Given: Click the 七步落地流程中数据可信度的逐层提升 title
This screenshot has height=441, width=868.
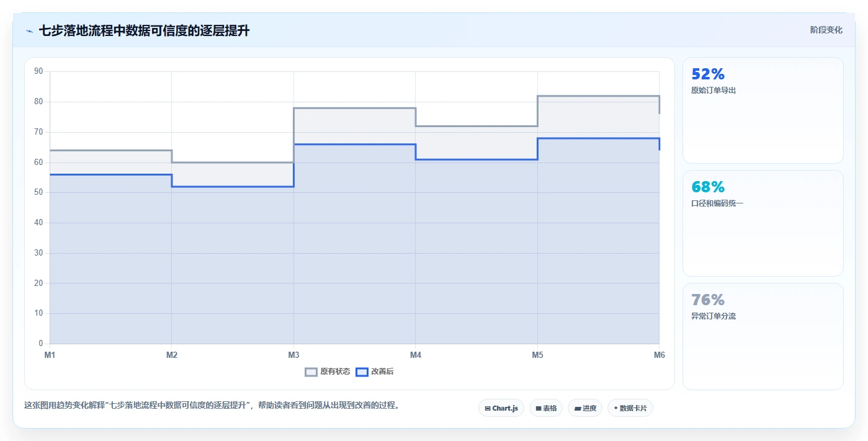Looking at the screenshot, I should pyautogui.click(x=144, y=31).
